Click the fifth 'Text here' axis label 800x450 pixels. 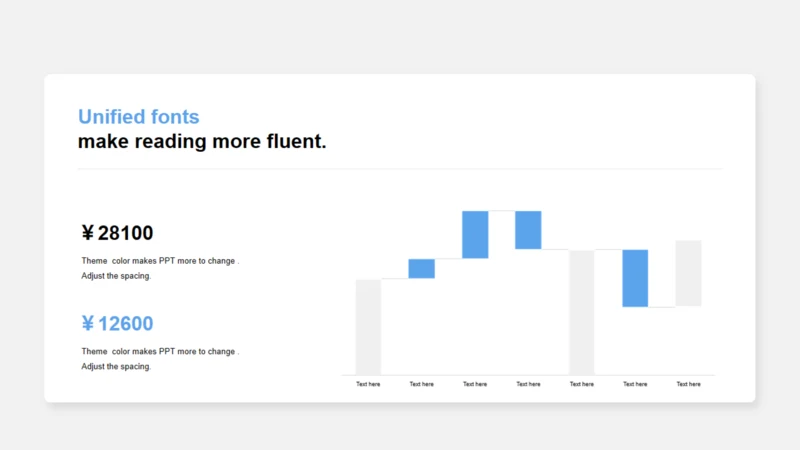coord(582,384)
